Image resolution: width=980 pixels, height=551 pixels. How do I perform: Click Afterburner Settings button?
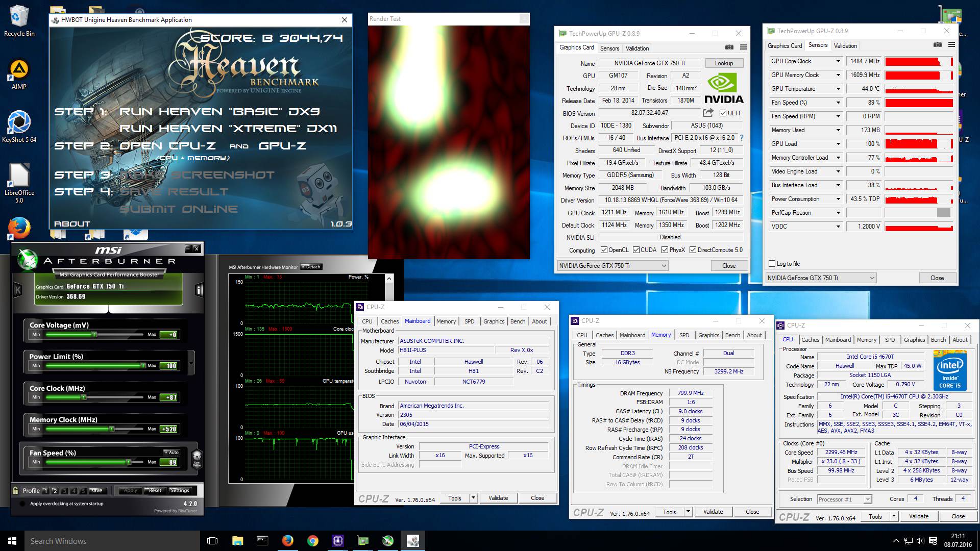pos(179,490)
